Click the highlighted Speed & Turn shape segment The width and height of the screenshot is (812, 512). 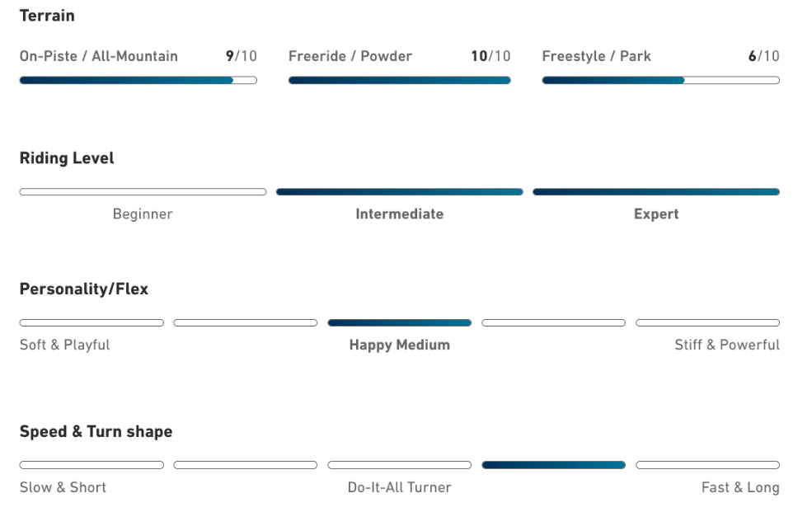tap(553, 465)
